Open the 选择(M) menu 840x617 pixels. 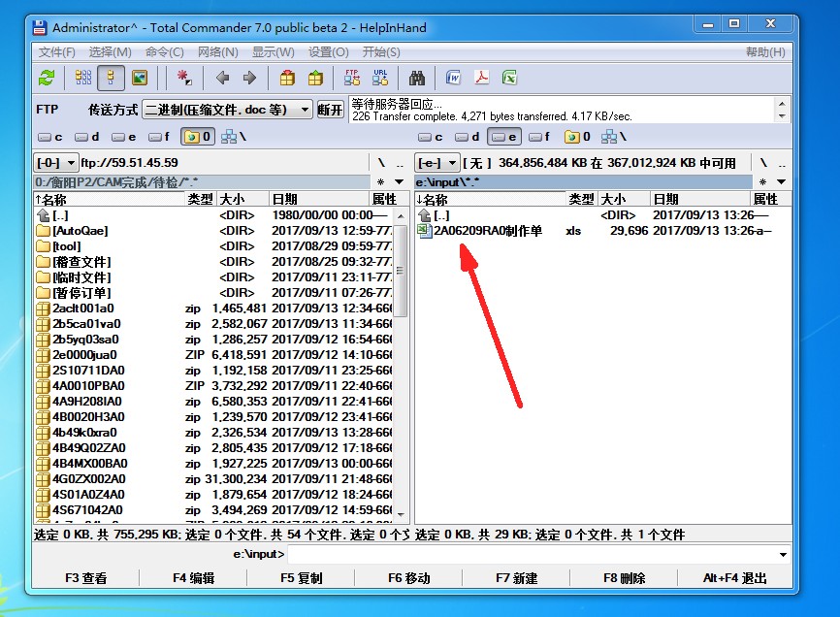click(x=110, y=52)
